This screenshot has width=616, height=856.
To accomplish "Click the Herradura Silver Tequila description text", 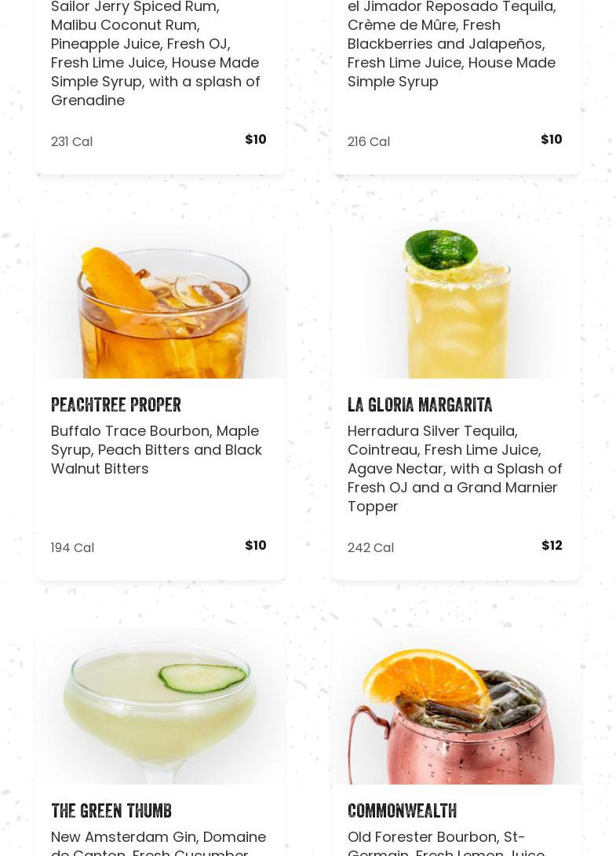I will [x=454, y=468].
